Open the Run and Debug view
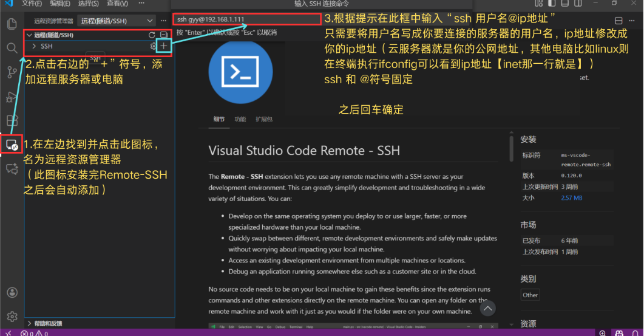 12,97
